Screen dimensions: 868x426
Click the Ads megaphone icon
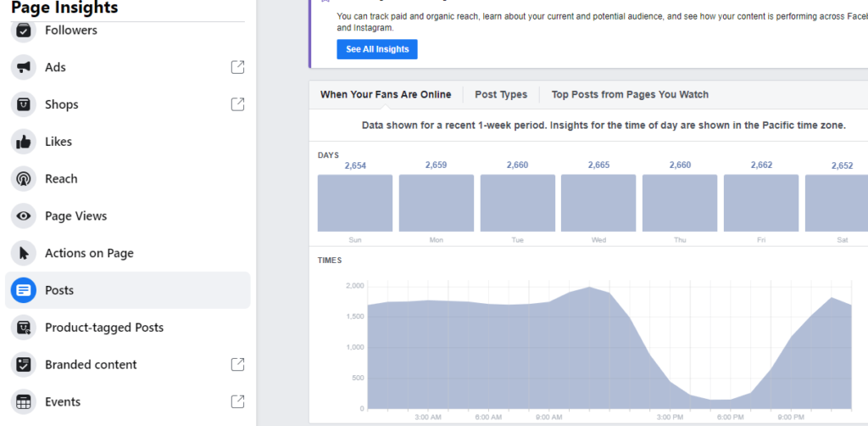24,67
